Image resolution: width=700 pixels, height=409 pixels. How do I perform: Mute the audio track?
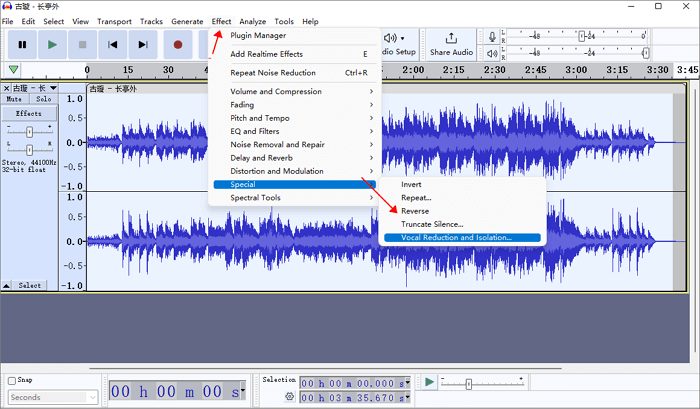(15, 99)
